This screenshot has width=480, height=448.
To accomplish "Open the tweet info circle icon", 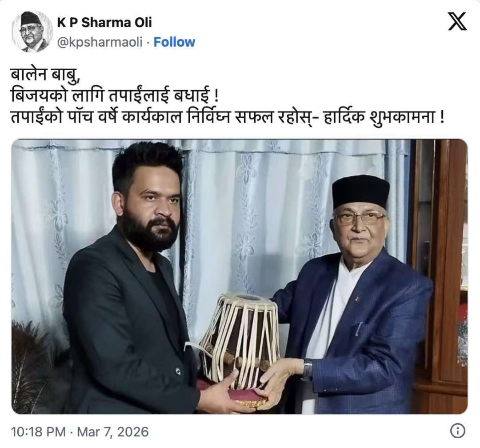I will tap(458, 431).
